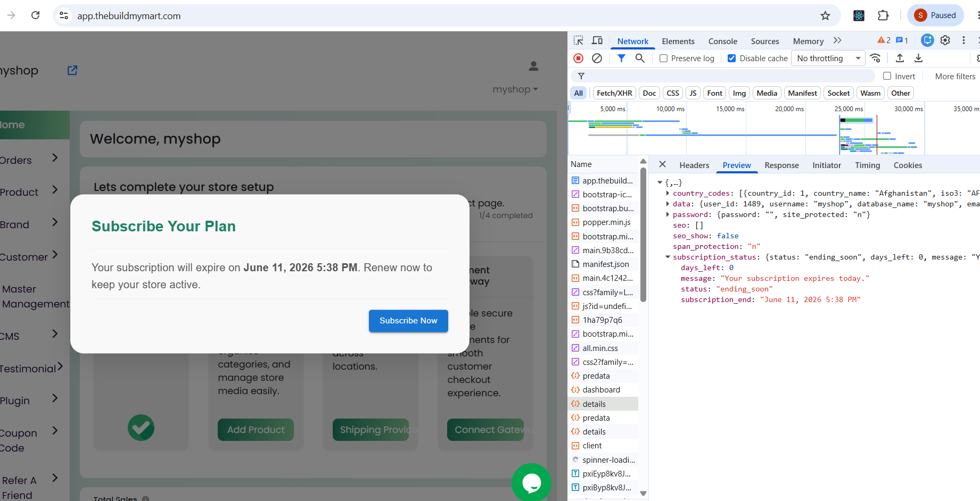Click the Connect Gateway button
The image size is (980, 501).
point(485,430)
